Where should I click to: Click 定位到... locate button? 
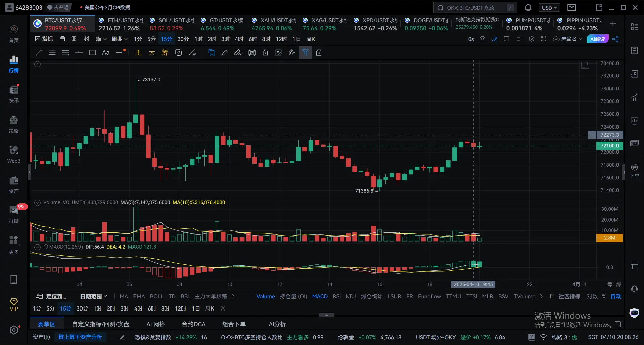(x=52, y=296)
